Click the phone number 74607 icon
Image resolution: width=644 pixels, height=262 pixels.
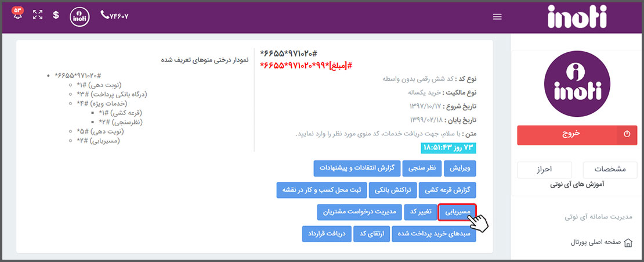click(x=105, y=15)
